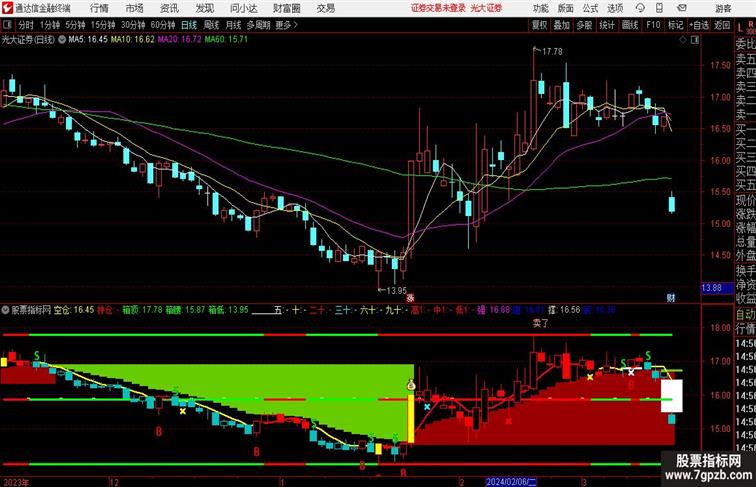Click the 2023年 label on time axis
This screenshot has height=487, width=756.
point(16,482)
